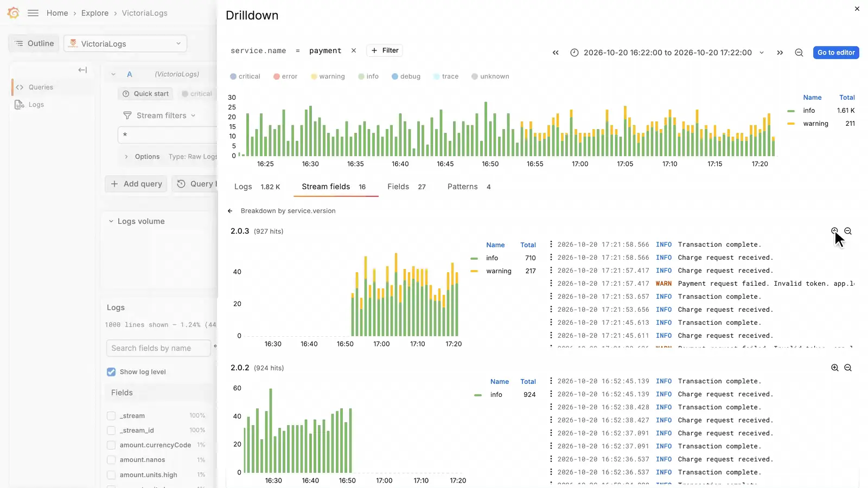The width and height of the screenshot is (868, 488).
Task: Collapse query A row
Action: pos(113,74)
